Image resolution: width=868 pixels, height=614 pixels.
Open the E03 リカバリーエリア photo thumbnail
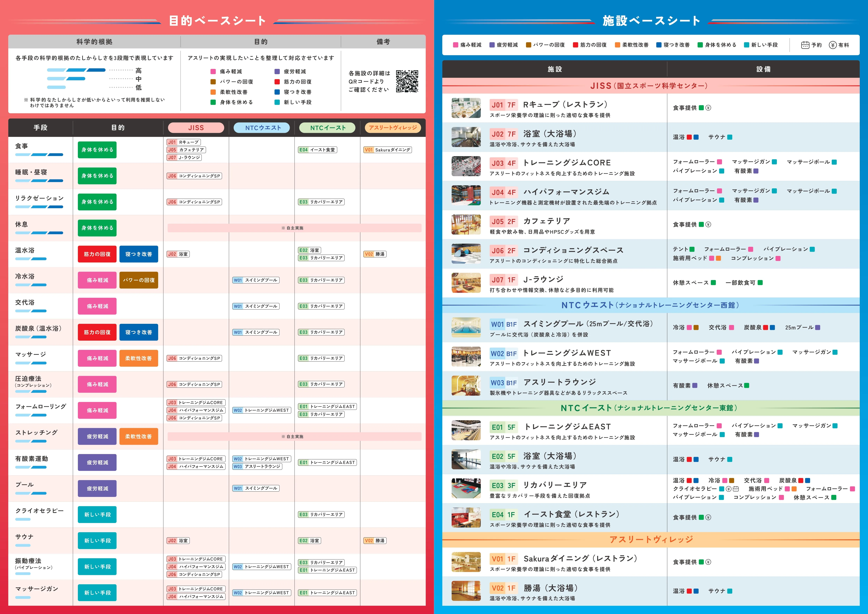click(x=466, y=489)
